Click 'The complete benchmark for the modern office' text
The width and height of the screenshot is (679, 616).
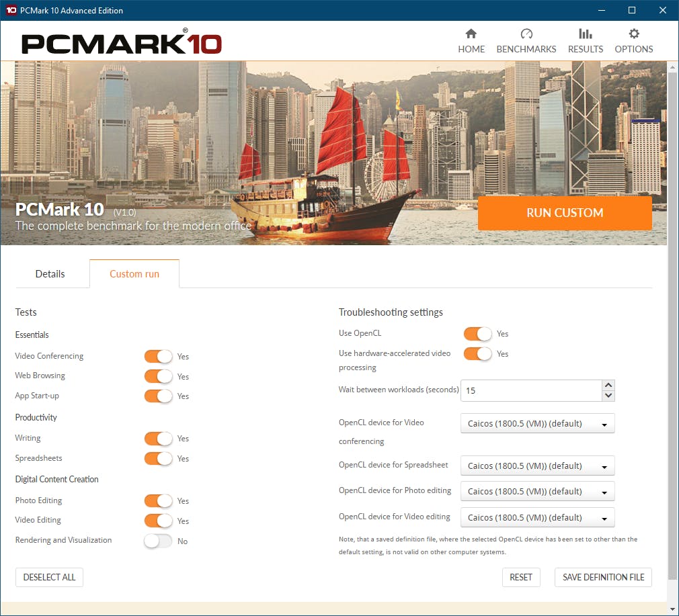coord(133,226)
